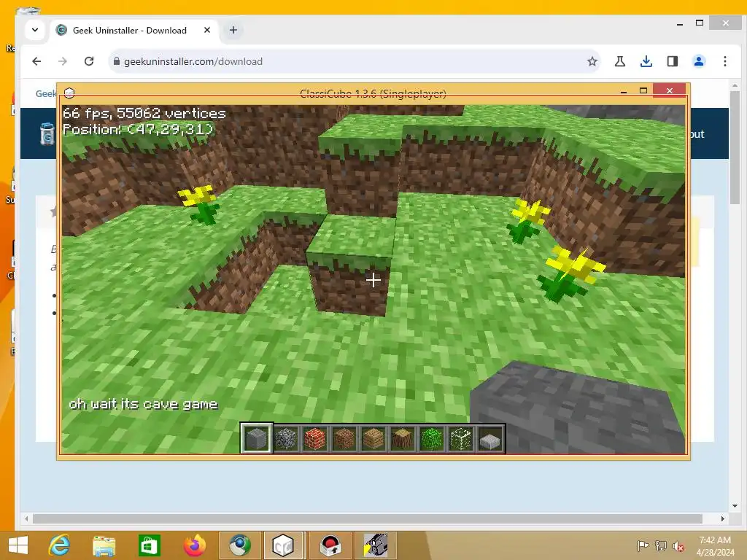747x560 pixels.
Task: Open Chrome Labs flask icon
Action: click(x=620, y=61)
